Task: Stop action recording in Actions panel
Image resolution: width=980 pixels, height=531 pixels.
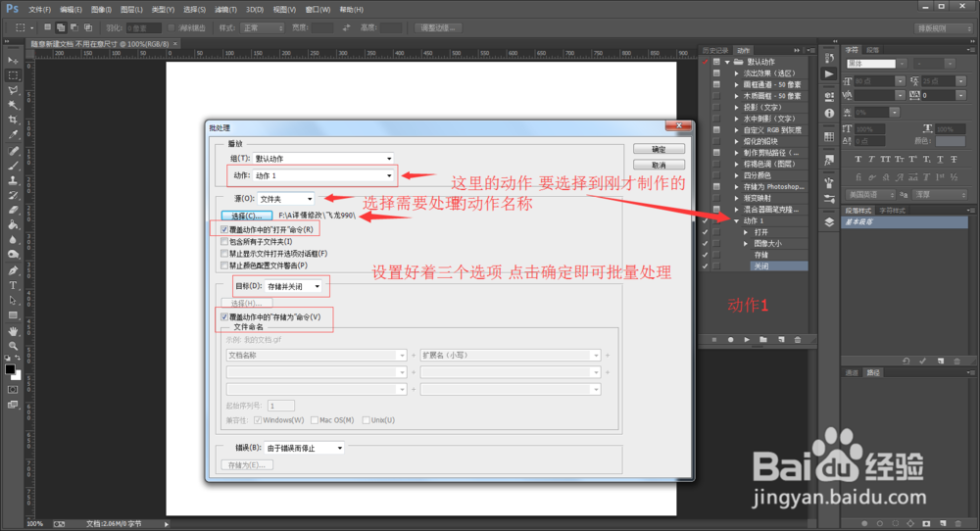Action: click(713, 339)
